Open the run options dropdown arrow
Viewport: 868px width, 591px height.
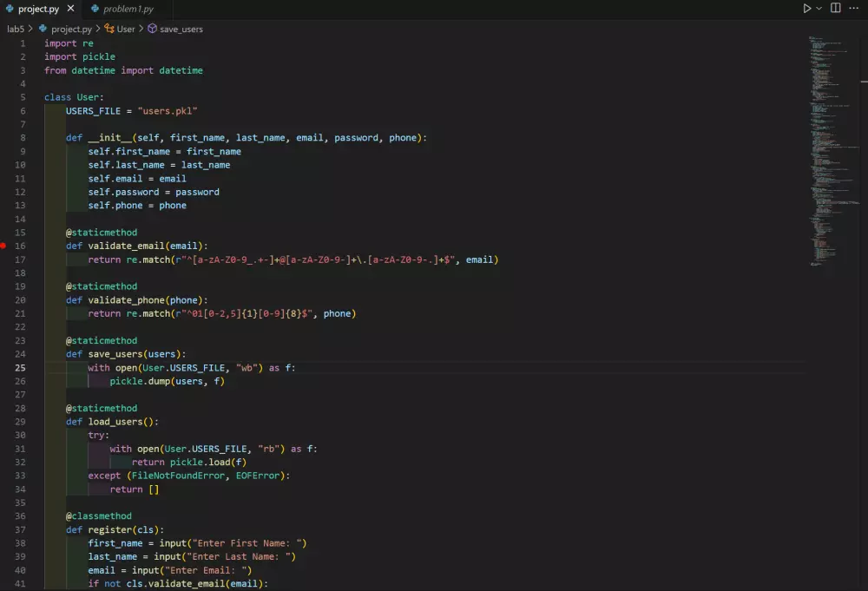pyautogui.click(x=819, y=9)
